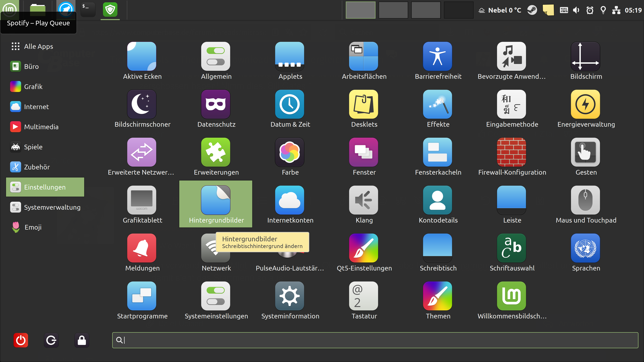Open the volume control in tray

pyautogui.click(x=576, y=10)
